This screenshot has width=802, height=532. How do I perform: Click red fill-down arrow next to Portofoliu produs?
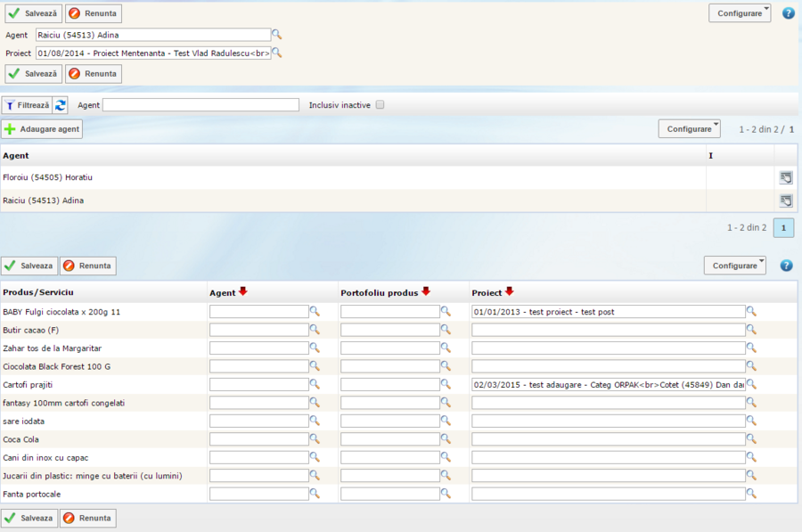(x=426, y=291)
